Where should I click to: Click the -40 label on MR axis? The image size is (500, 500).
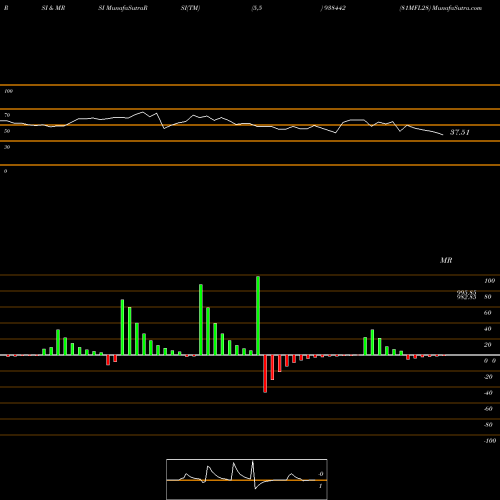(488, 393)
